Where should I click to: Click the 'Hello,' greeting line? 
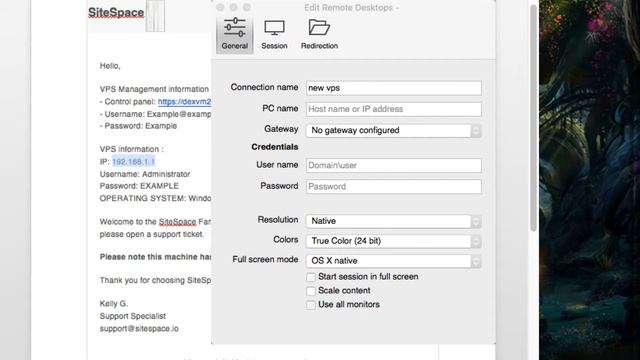[x=110, y=66]
